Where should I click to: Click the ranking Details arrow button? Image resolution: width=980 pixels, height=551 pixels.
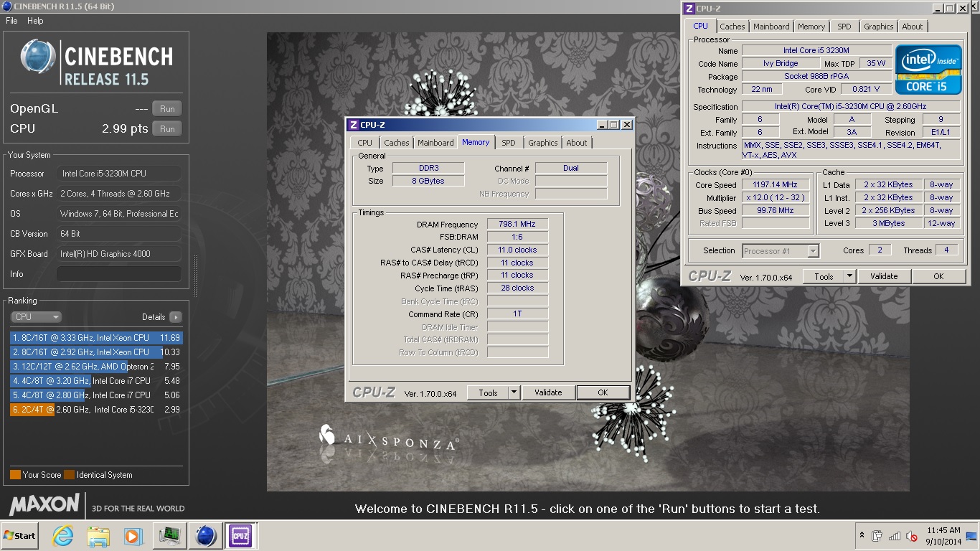click(x=175, y=317)
